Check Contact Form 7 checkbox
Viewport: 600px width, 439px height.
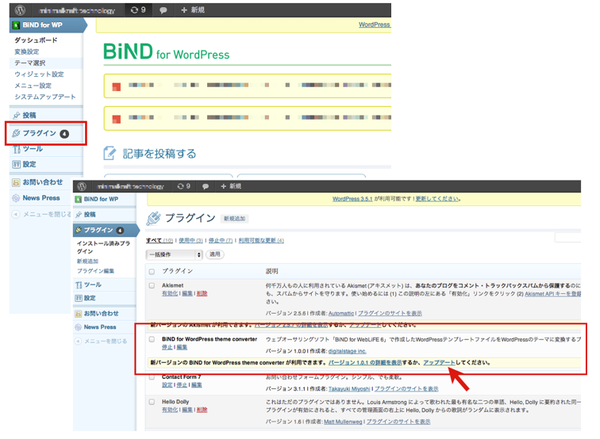[x=152, y=377]
